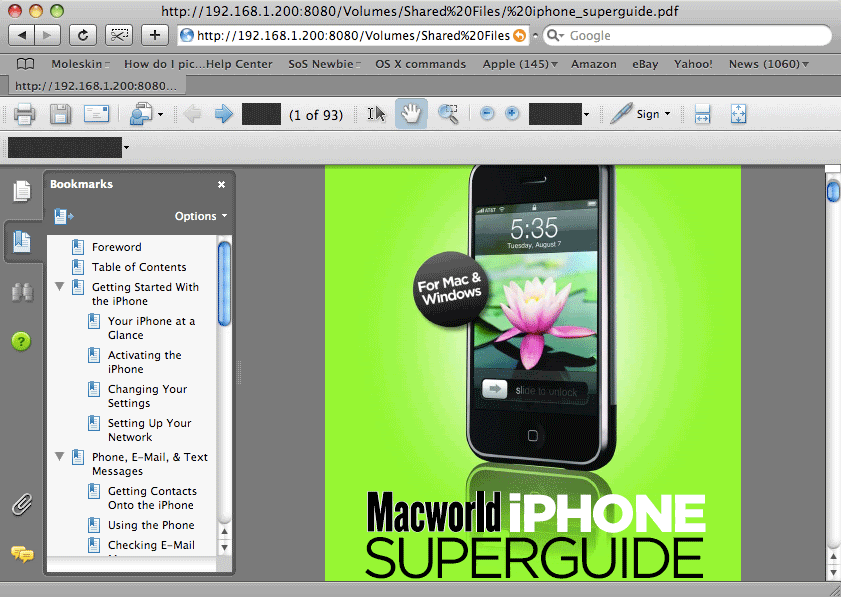
Task: Open Changing Your Settings bookmark
Action: tap(147, 396)
